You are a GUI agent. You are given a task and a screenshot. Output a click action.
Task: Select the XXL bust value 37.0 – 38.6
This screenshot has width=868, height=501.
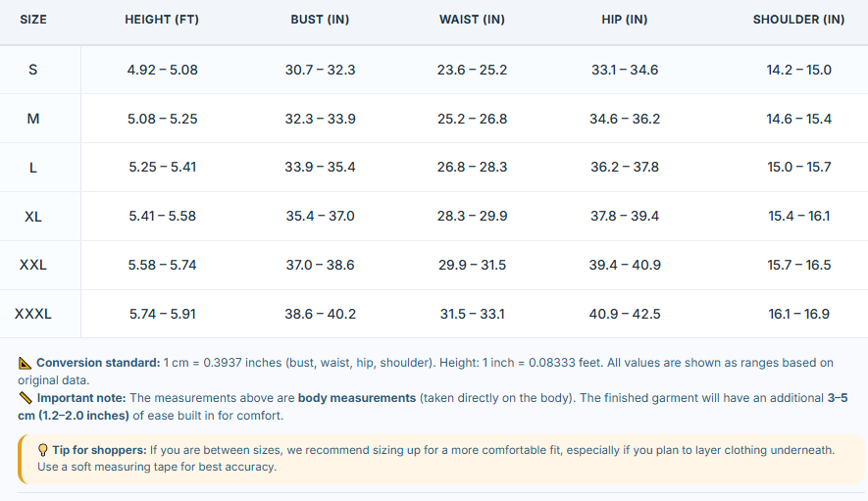pyautogui.click(x=320, y=265)
